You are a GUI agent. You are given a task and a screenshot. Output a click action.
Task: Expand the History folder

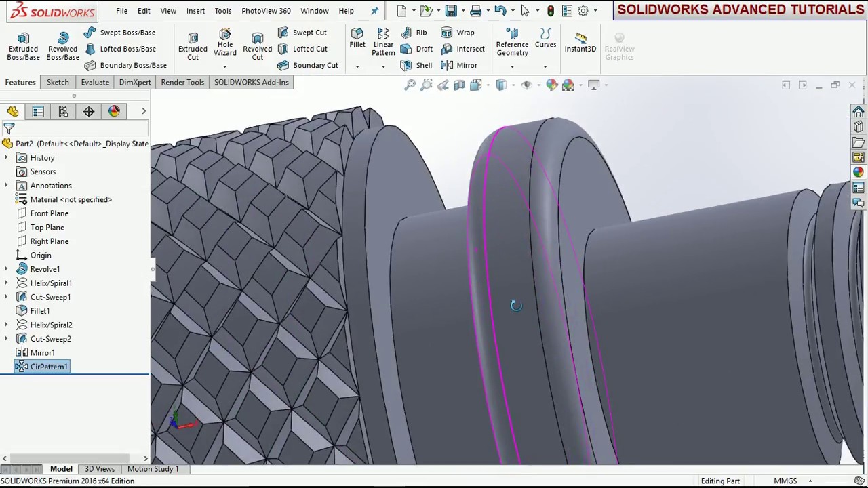point(6,158)
